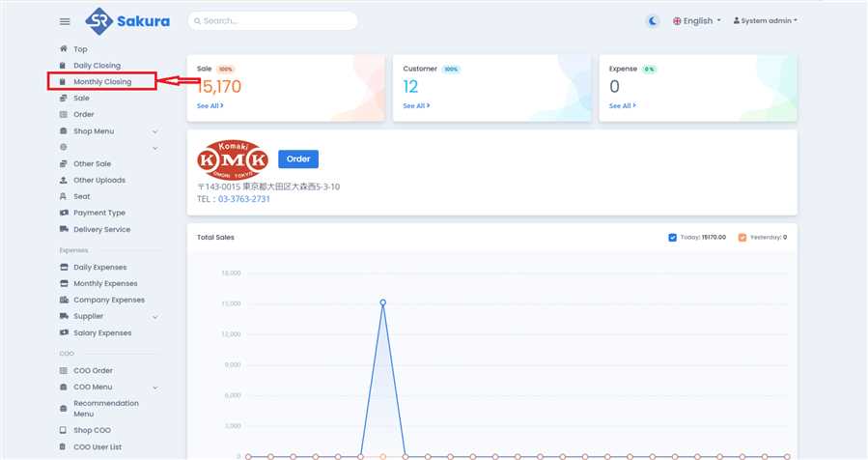Open Monthly Closing in the sidebar
The width and height of the screenshot is (868, 460).
[x=102, y=82]
